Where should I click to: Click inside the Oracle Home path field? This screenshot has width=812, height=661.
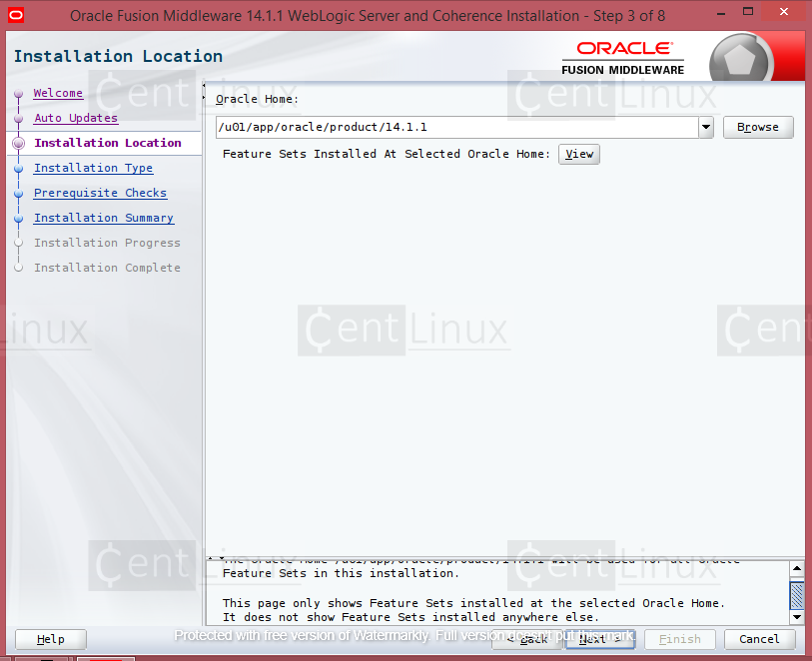(x=449, y=127)
